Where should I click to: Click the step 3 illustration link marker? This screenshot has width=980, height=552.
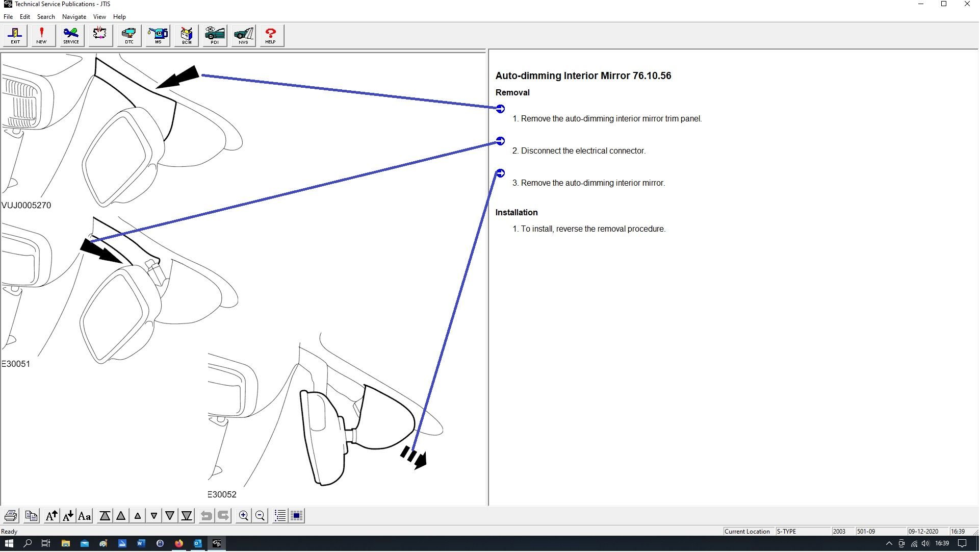coord(501,173)
